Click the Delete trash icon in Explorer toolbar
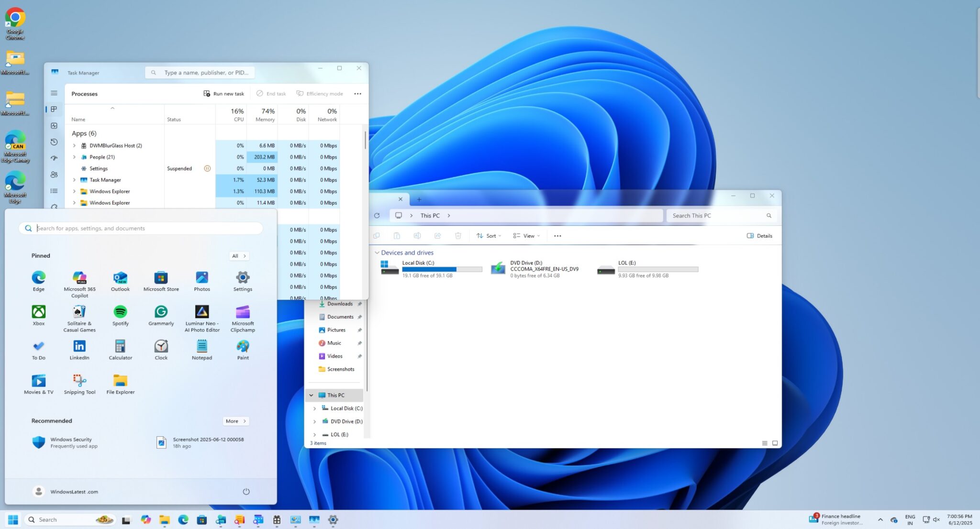The height and width of the screenshot is (529, 980). point(457,235)
